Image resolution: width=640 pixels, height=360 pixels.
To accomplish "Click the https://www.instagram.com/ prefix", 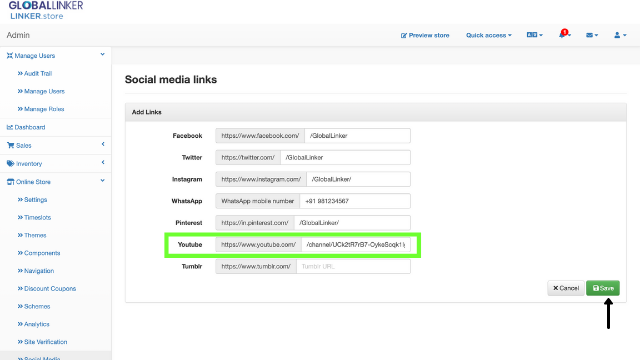I will coord(261,179).
